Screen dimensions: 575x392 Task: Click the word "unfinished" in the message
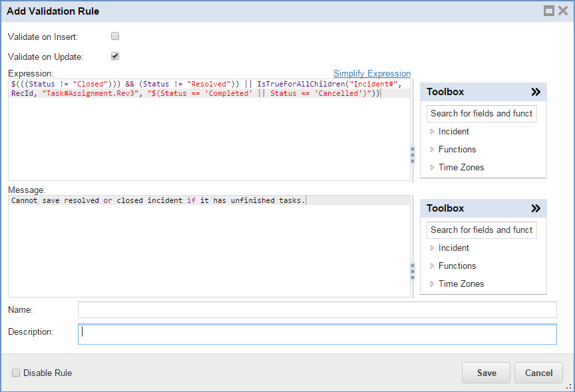253,200
